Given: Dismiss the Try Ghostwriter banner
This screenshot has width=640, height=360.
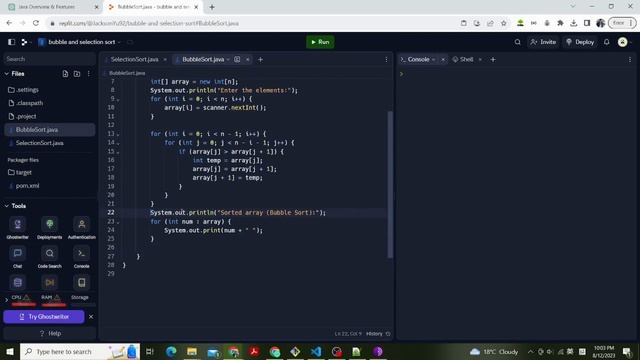Looking at the screenshot, I should point(91,317).
